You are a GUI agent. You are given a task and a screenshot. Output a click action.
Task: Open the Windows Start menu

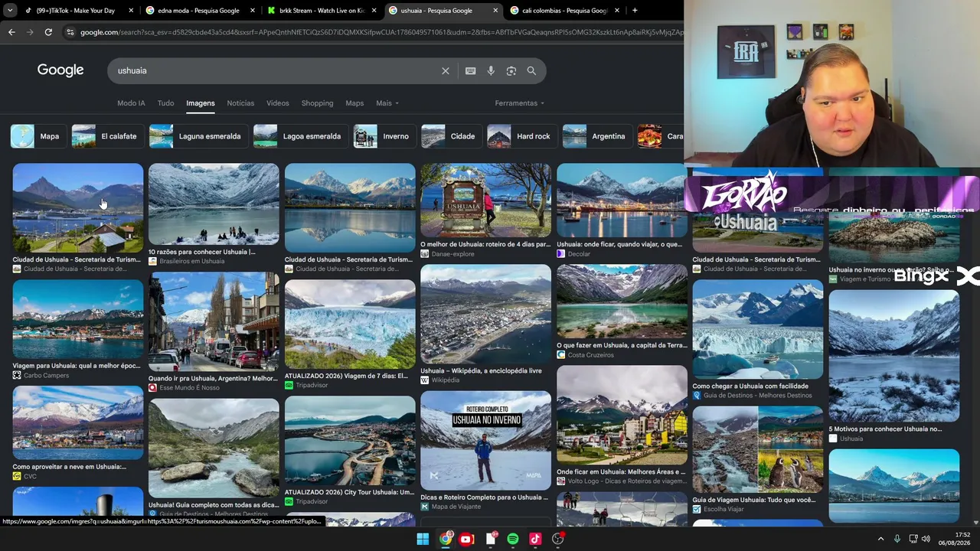pos(423,540)
